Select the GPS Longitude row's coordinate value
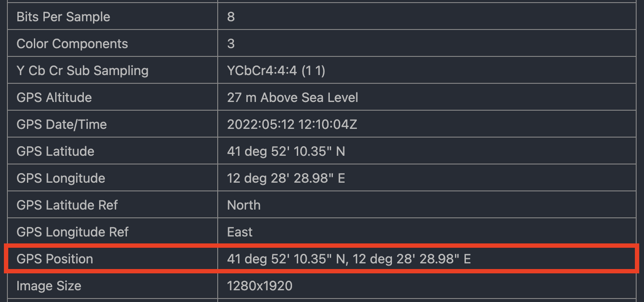 click(x=286, y=178)
